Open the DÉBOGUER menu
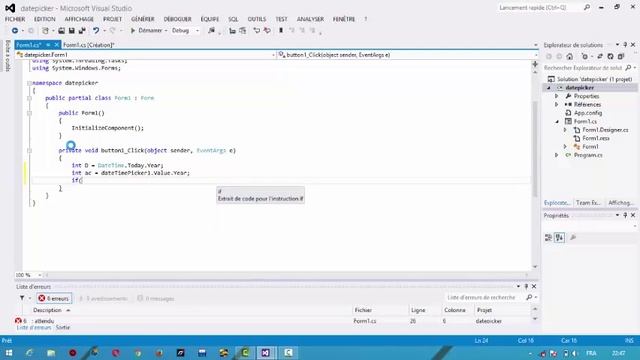Screen dimensions: 640x360 [x=177, y=19]
